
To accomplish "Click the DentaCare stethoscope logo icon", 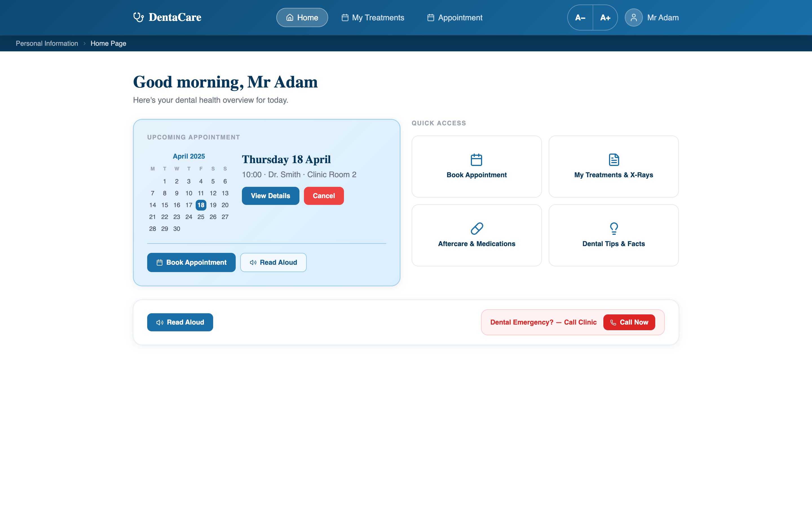I will click(x=138, y=17).
